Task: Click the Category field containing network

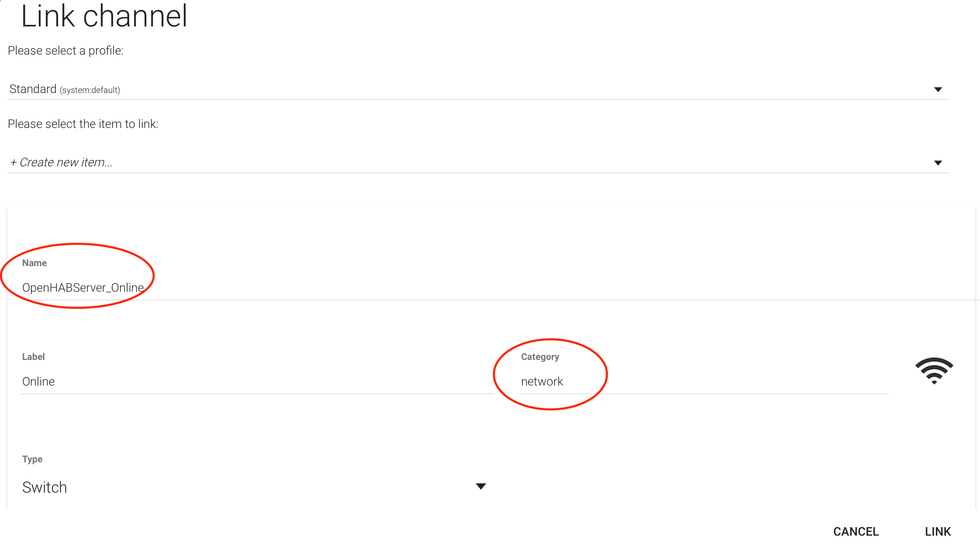Action: pyautogui.click(x=704, y=381)
